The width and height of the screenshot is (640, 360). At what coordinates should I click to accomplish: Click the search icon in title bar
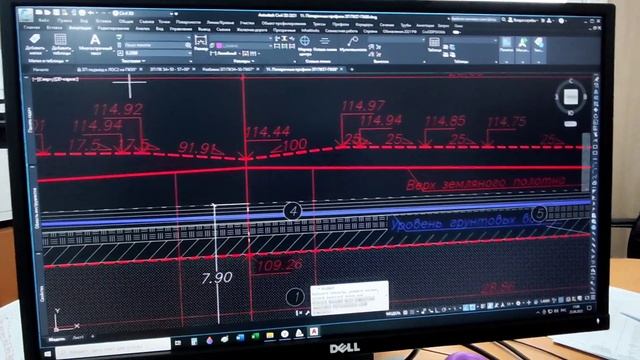click(x=504, y=19)
